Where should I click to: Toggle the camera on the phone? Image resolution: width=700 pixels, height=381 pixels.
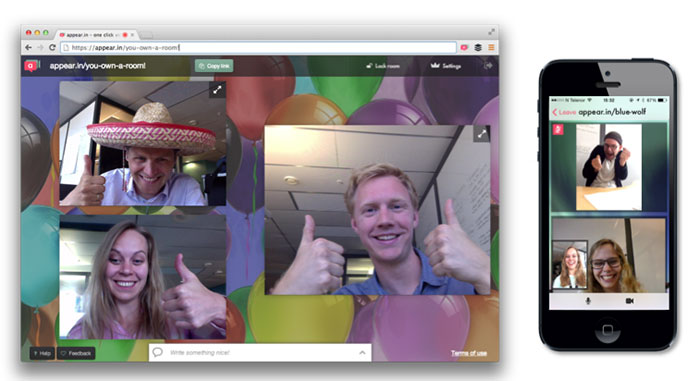point(629,301)
